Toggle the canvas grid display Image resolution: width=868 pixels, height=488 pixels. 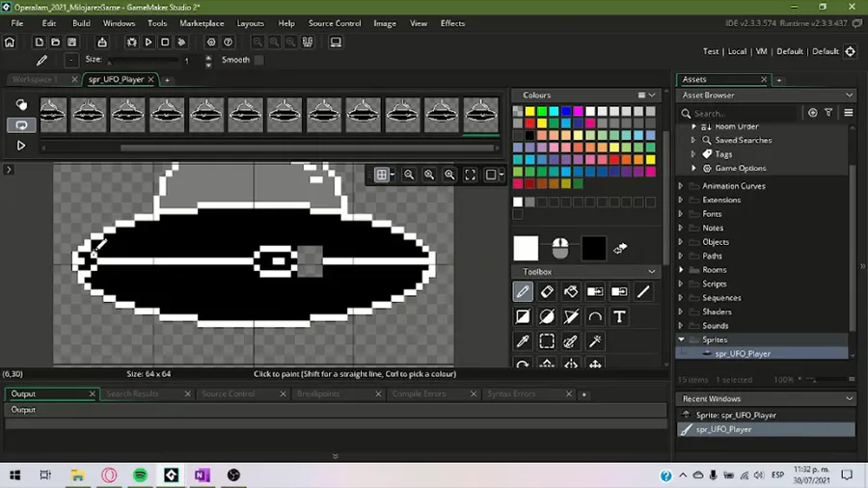(x=381, y=175)
